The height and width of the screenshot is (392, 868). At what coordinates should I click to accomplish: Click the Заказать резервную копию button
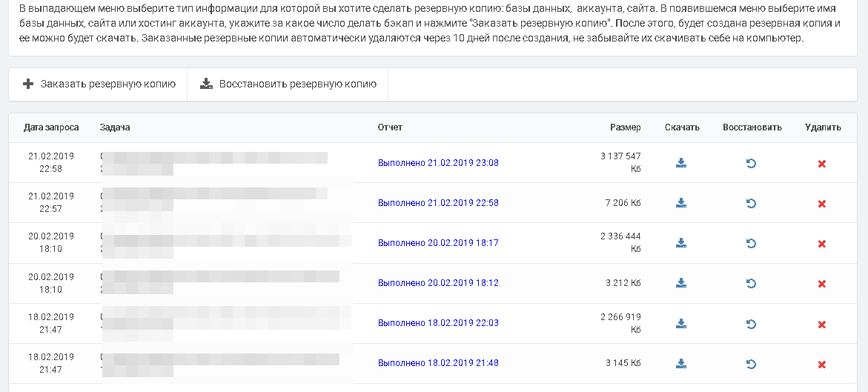coord(99,84)
